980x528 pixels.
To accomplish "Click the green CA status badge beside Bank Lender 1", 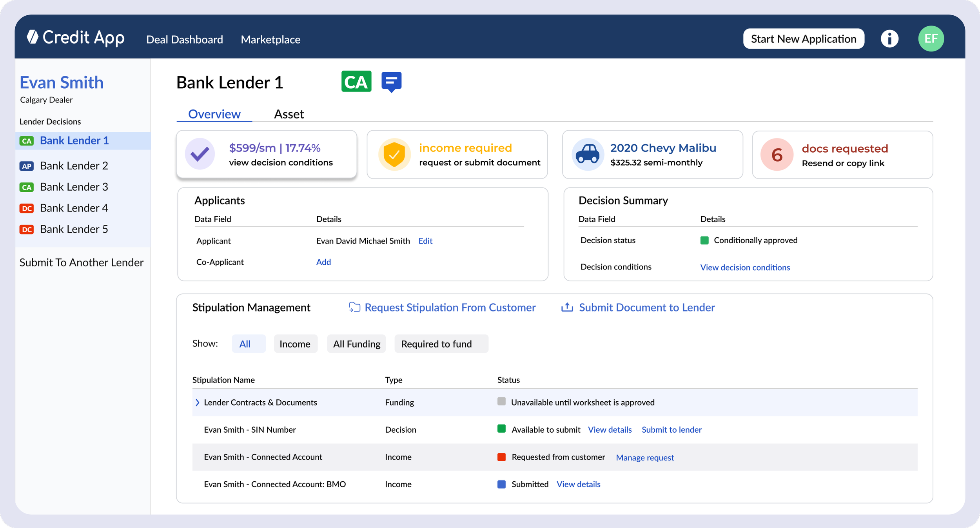I will click(356, 82).
